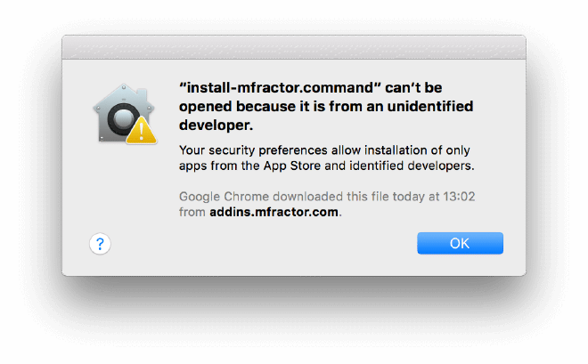The image size is (588, 364).
Task: Click the safe dial inside the Gatekeeper icon
Action: [x=123, y=118]
